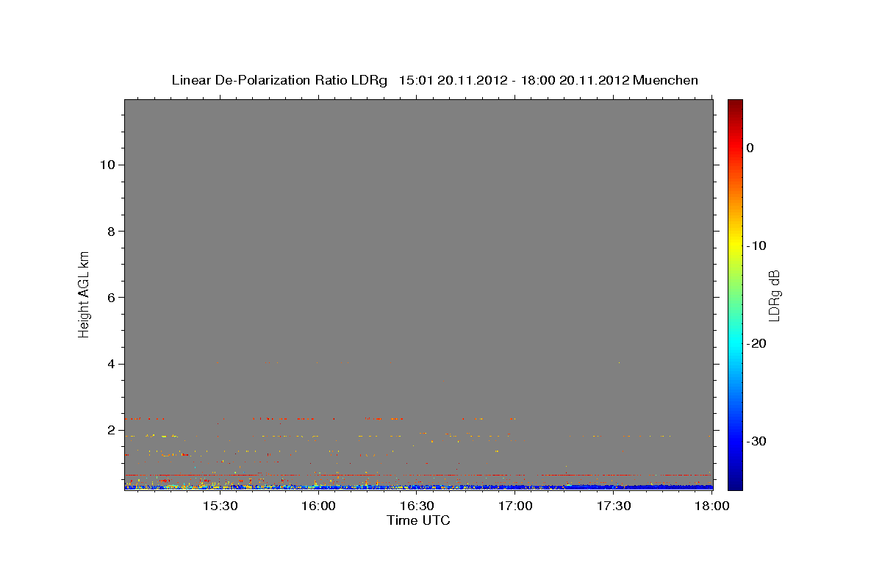Click the colorbar value -20

pos(757,343)
